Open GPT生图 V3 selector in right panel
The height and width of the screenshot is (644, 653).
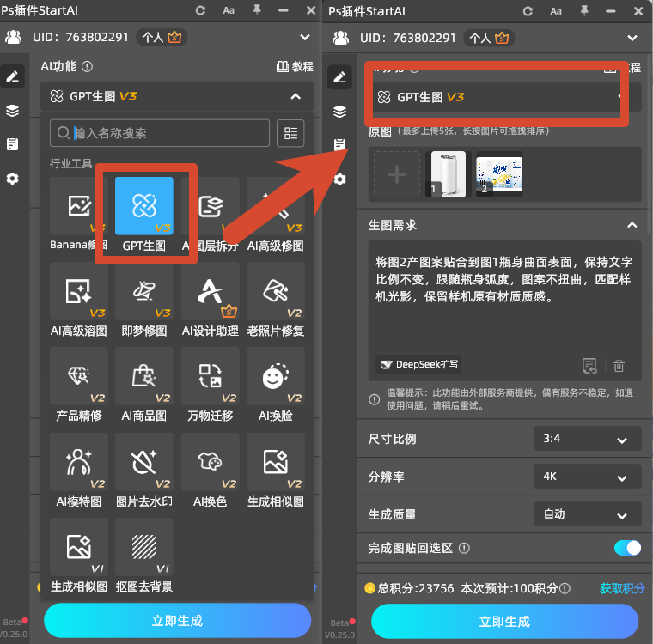[x=506, y=97]
